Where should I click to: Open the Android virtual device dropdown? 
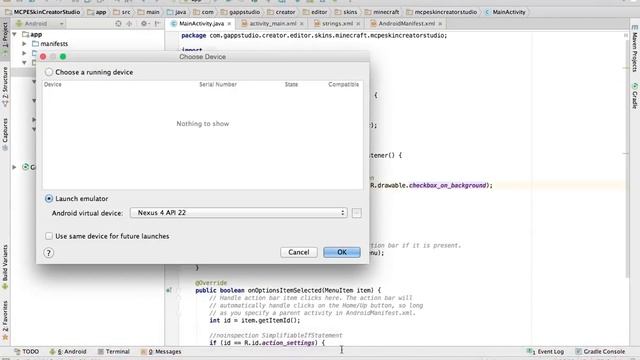239,213
